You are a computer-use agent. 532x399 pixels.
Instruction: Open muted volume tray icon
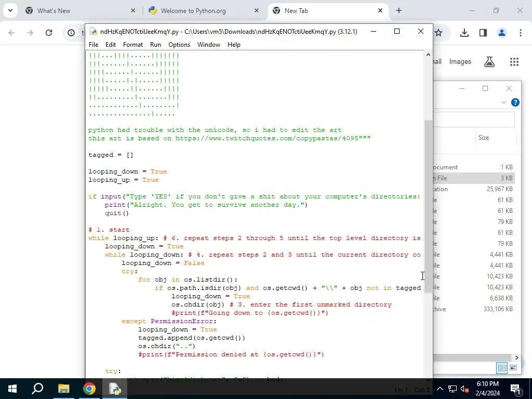click(x=465, y=389)
